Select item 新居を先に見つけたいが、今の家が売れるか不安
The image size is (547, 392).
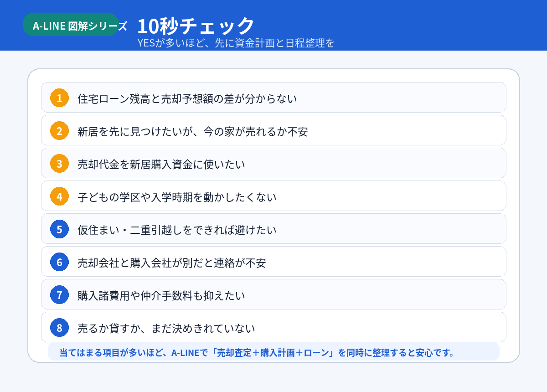point(273,130)
